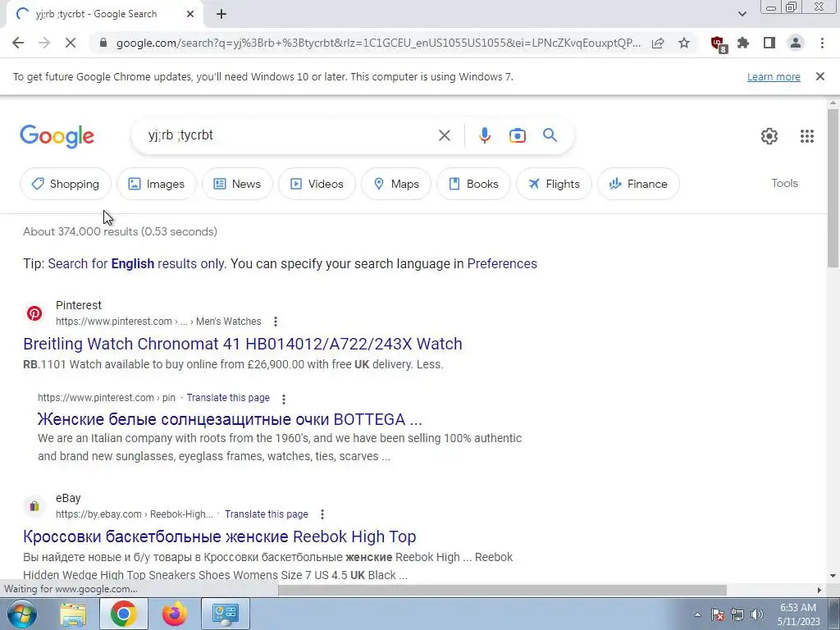Open more options for the Pinterest result
This screenshot has height=630, width=840.
[276, 322]
